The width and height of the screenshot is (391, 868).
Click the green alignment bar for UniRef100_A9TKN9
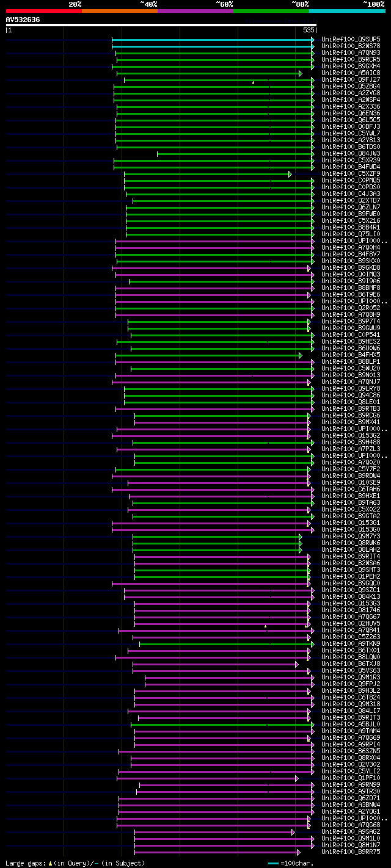coord(227,644)
